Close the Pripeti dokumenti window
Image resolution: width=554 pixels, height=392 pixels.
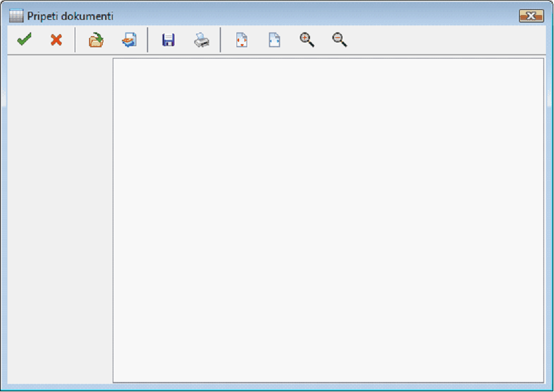531,16
